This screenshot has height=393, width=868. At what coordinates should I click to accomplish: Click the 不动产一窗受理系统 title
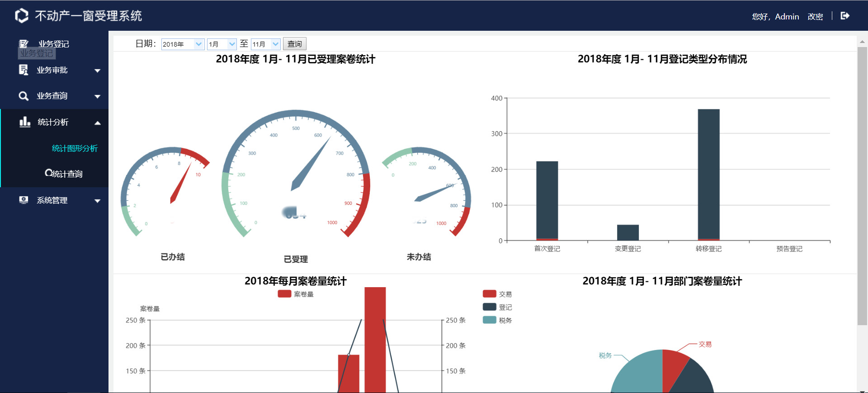click(x=89, y=16)
